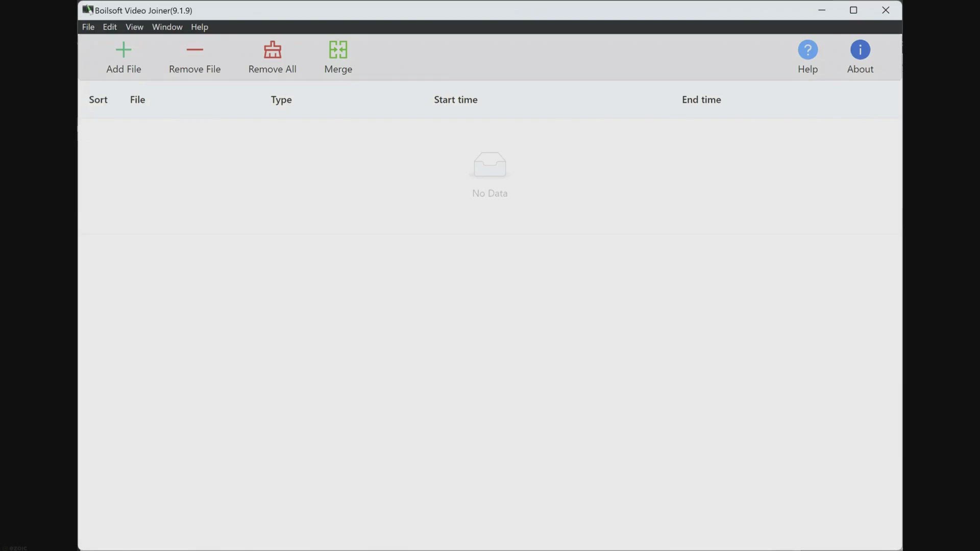
Task: Click the Remove File minus icon
Action: [x=195, y=49]
